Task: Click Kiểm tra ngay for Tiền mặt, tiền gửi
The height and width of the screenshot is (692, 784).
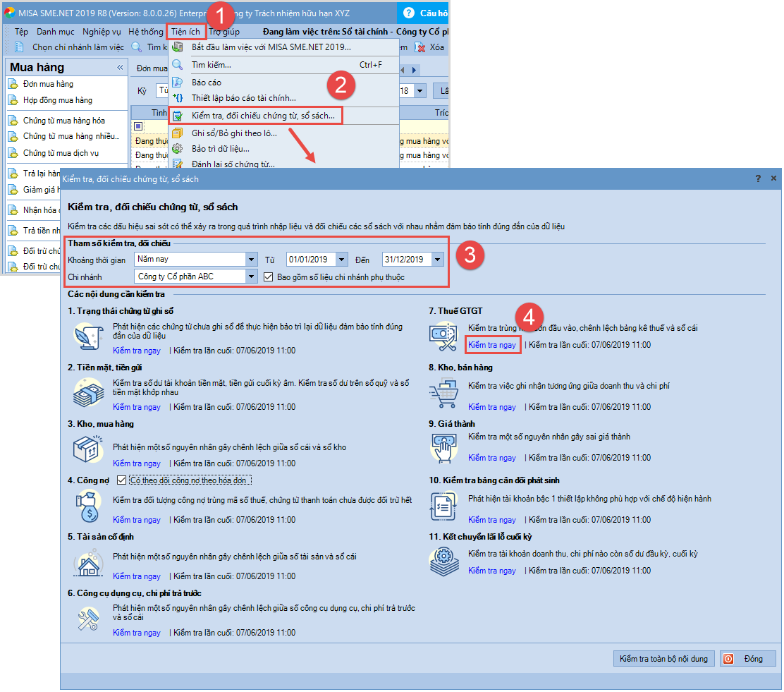Action: (137, 407)
